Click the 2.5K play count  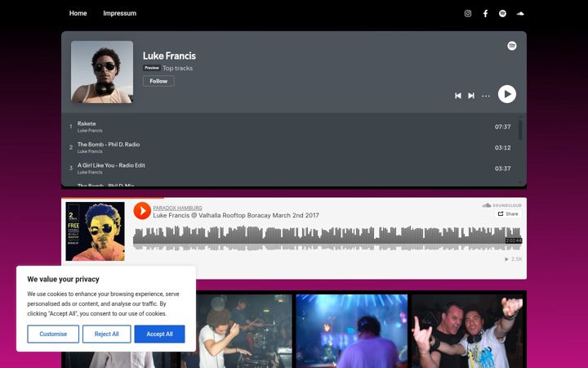point(514,259)
